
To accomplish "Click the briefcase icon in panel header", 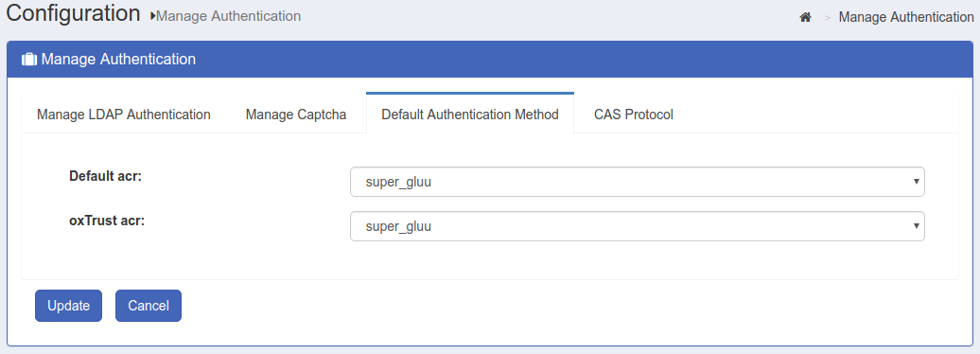I will click(x=28, y=60).
